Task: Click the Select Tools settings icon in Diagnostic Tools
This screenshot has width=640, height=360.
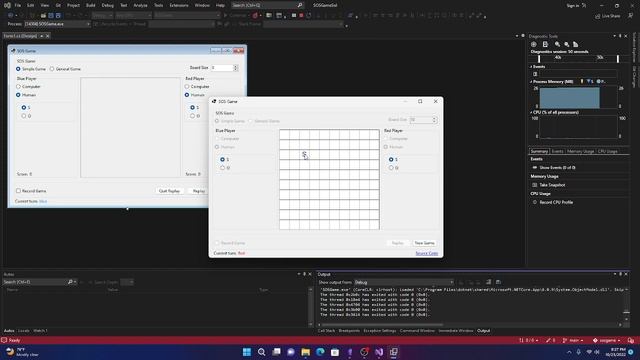Action: (533, 44)
